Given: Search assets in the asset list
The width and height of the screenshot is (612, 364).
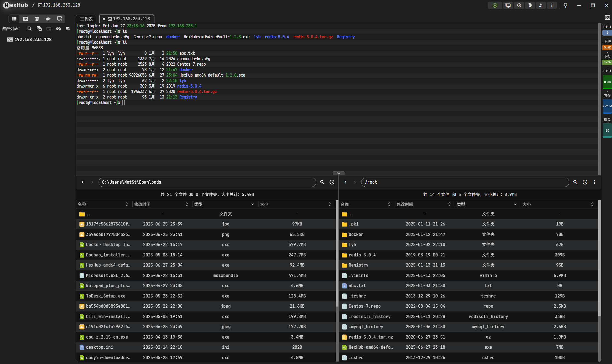Looking at the screenshot, I should pyautogui.click(x=30, y=28).
